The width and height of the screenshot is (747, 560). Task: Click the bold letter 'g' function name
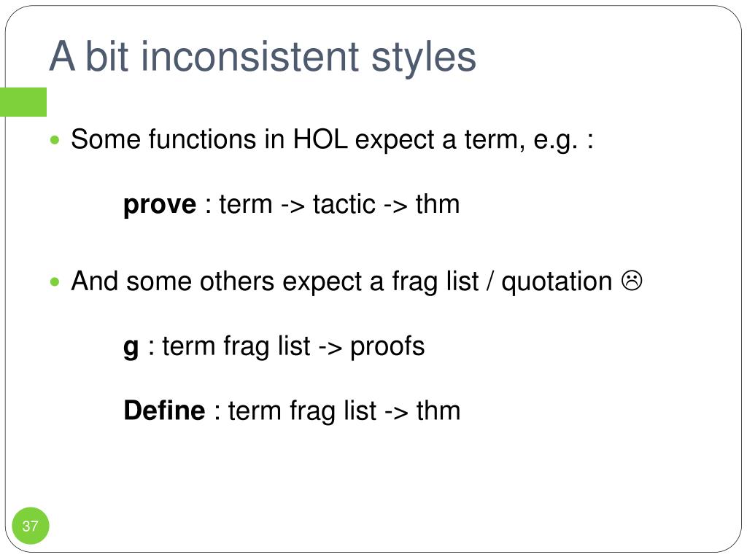point(131,348)
